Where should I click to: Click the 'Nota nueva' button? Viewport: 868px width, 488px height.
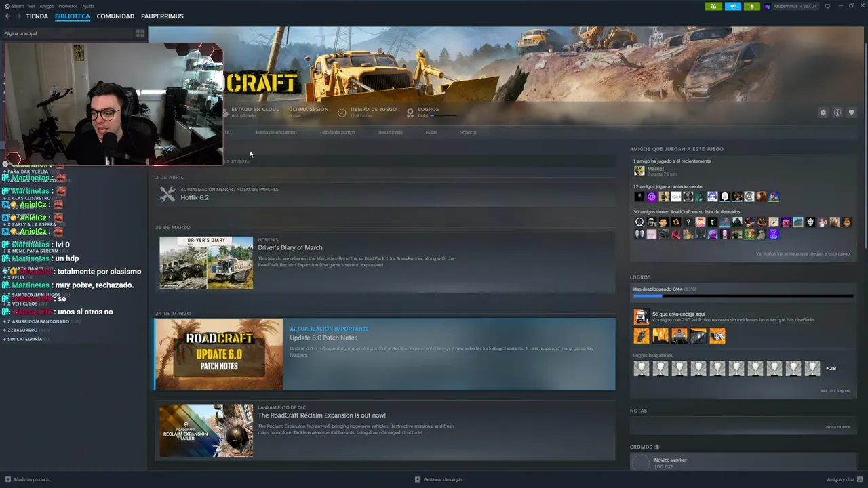pos(837,427)
